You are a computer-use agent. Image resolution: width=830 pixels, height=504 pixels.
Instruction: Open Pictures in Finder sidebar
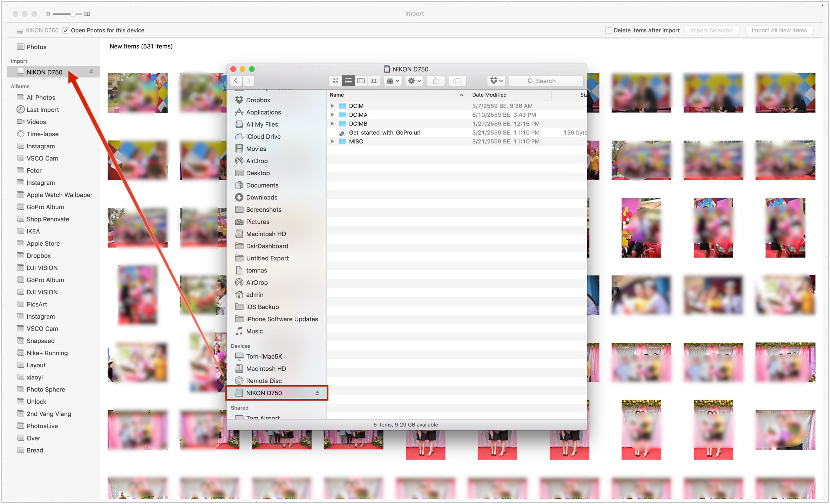tap(258, 222)
